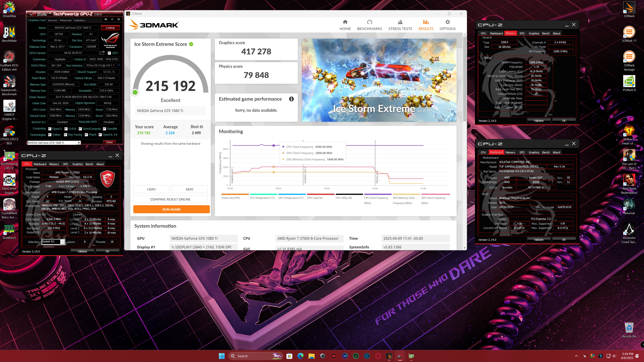Toggle the UEFI checkbox in GPU-Z
Screen dimensions: 644x362
[109, 53]
